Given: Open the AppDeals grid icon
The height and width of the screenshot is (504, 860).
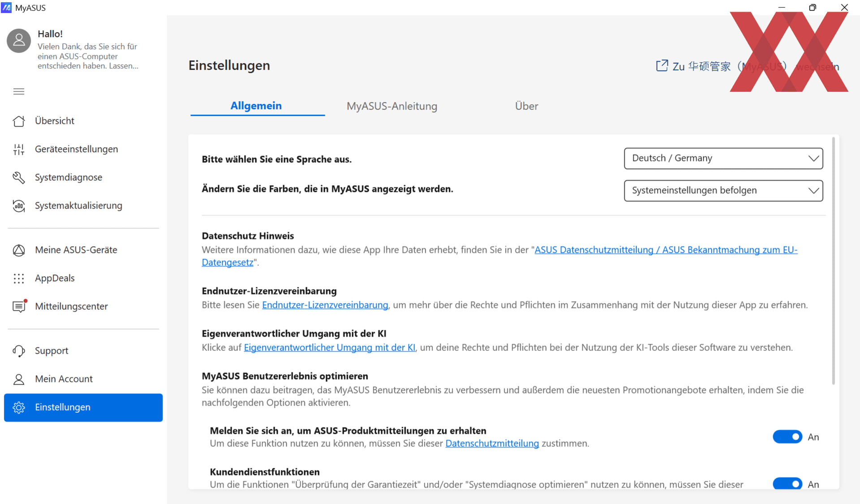Looking at the screenshot, I should pos(19,278).
